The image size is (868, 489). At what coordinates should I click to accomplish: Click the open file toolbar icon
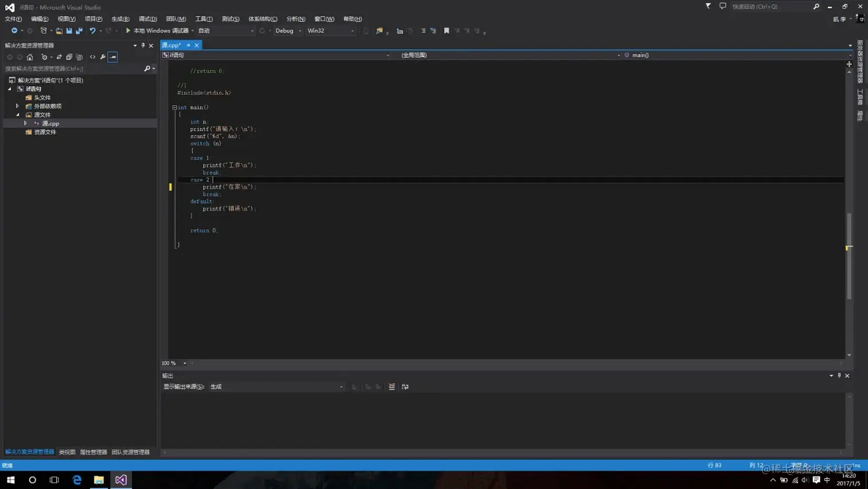tap(59, 31)
